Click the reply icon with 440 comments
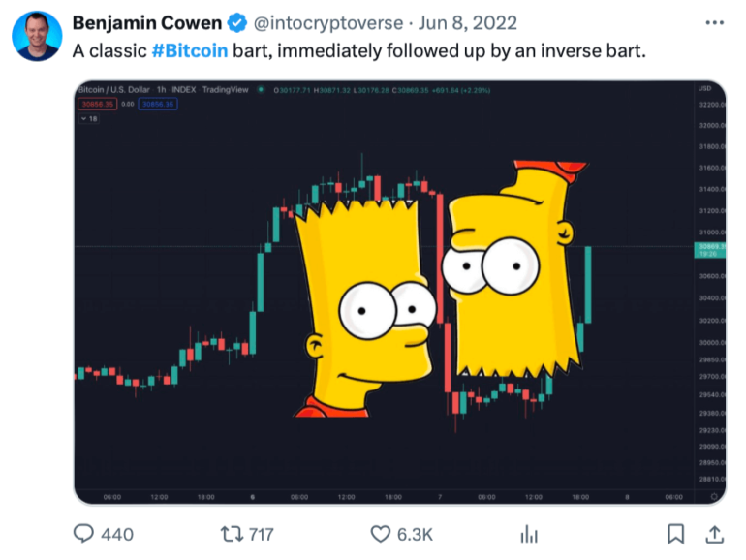The image size is (746, 560). 85,534
